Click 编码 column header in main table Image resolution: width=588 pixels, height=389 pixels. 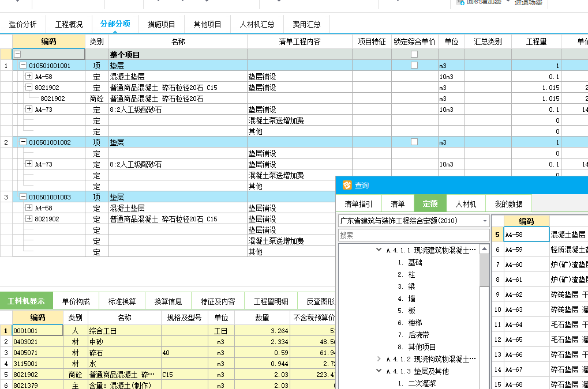[x=48, y=41]
